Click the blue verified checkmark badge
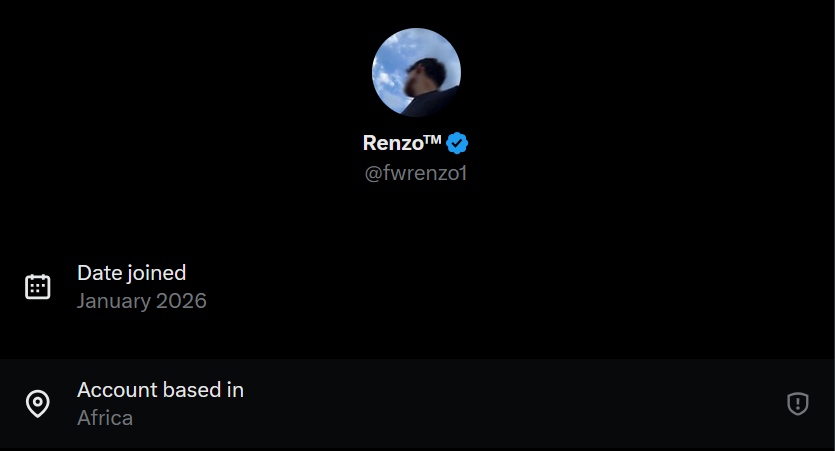 [457, 143]
